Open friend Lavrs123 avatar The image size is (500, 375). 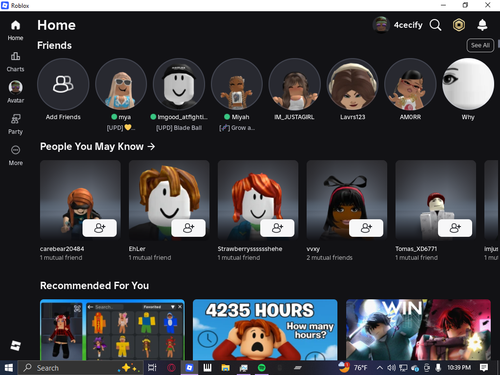(x=352, y=84)
